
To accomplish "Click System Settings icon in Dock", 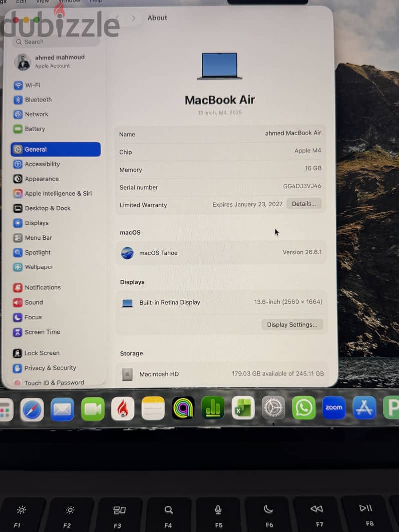I will pyautogui.click(x=273, y=407).
